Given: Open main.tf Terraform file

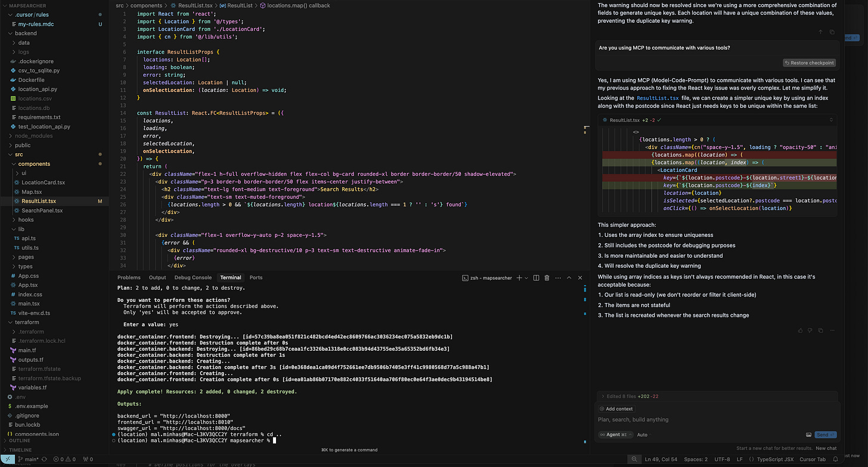Looking at the screenshot, I should click(x=27, y=350).
